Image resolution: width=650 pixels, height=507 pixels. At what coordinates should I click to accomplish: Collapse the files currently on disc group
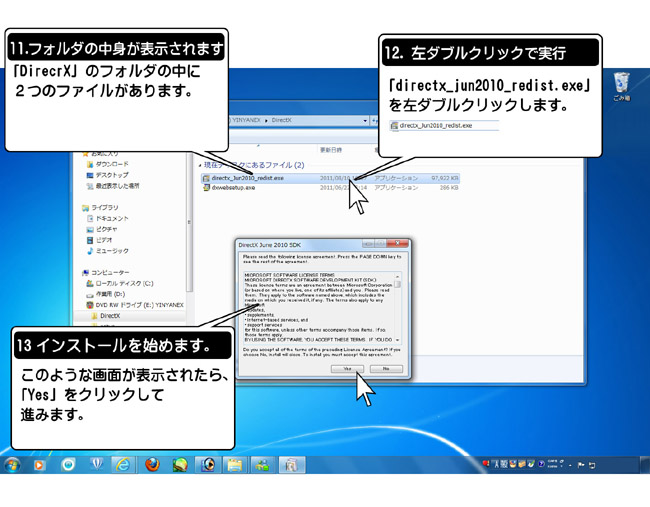pos(200,165)
